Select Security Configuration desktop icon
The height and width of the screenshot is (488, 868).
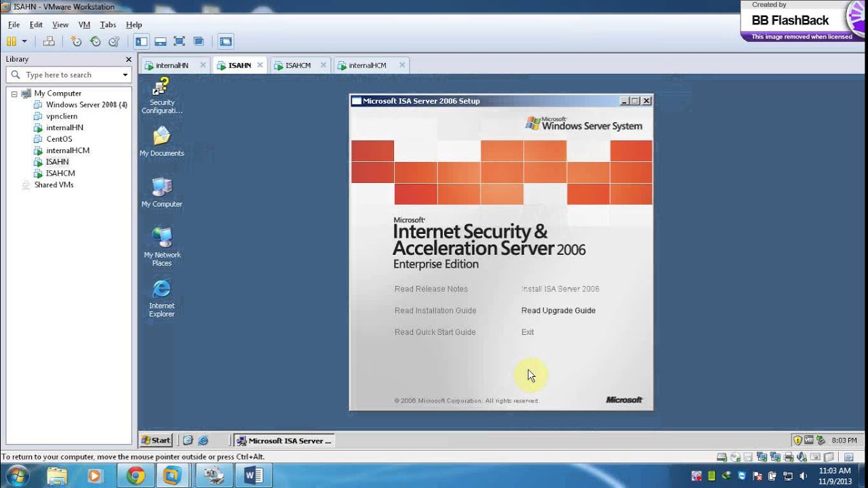[162, 96]
